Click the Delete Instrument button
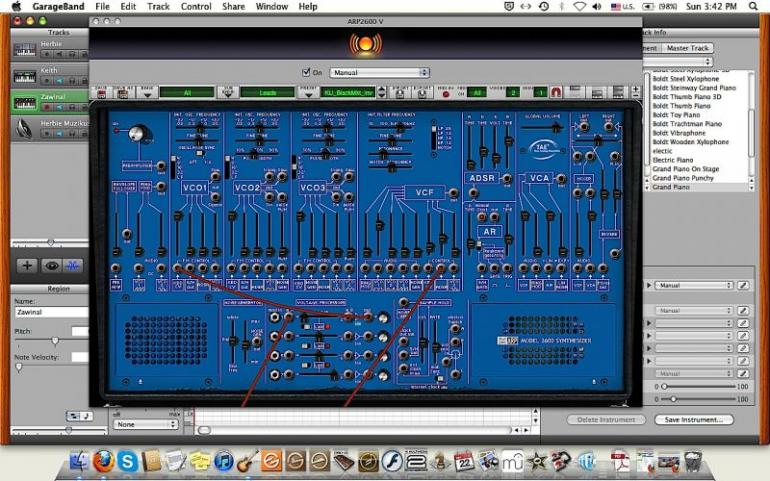This screenshot has width=770, height=481. [x=606, y=420]
